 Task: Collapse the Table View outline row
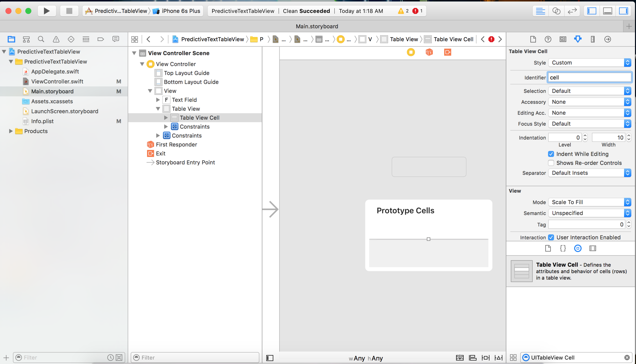click(x=158, y=109)
